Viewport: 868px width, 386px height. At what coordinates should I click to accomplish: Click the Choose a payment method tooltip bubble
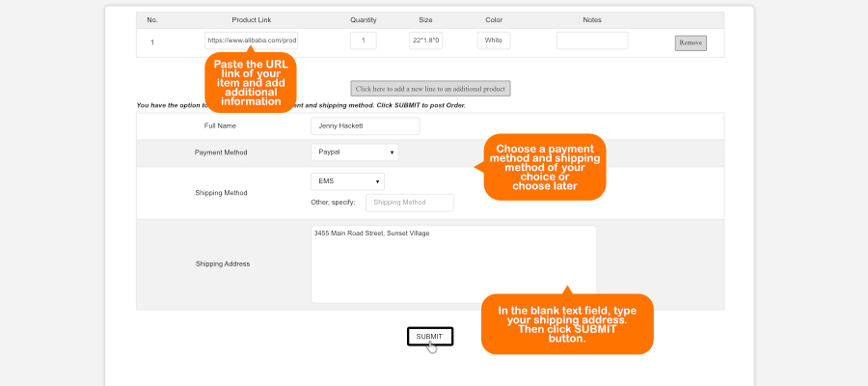[545, 167]
